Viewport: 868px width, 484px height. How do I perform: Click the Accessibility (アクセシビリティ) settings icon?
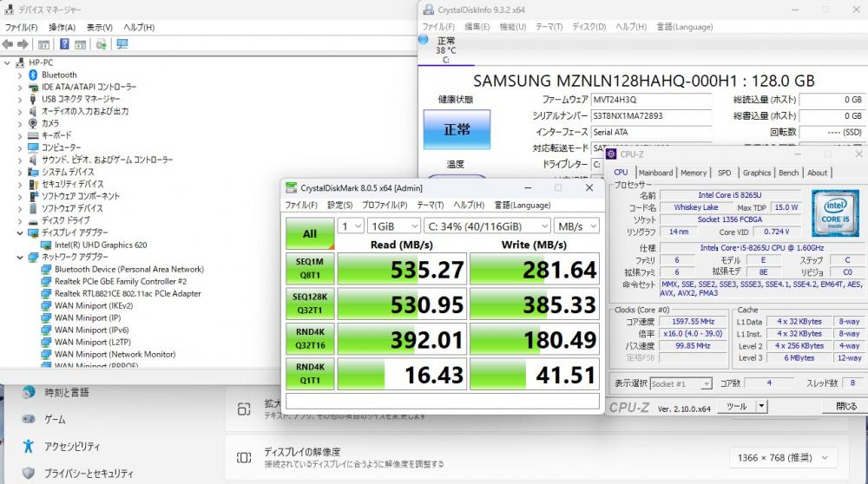coord(29,447)
